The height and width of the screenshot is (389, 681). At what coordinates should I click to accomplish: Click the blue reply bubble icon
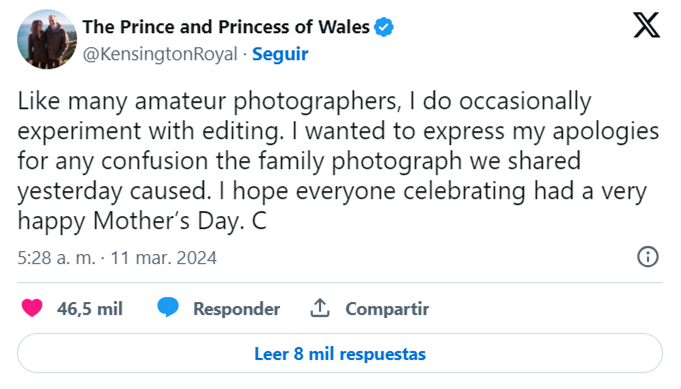[168, 307]
